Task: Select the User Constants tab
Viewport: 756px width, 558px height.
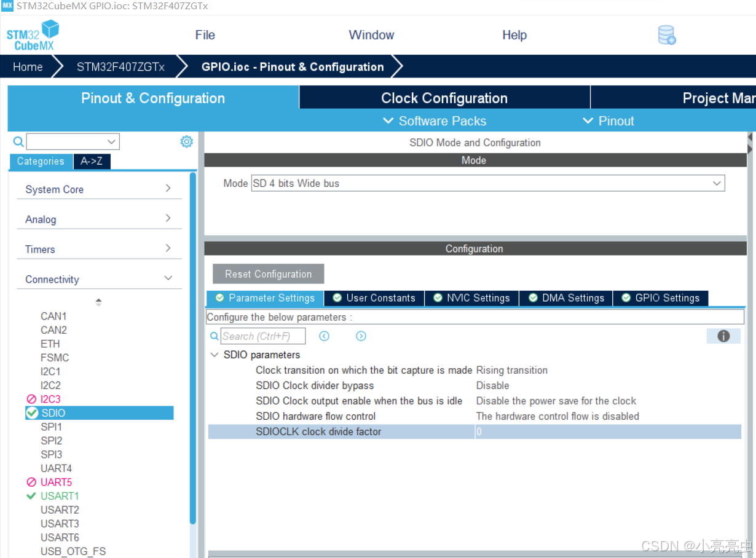Action: (x=374, y=298)
